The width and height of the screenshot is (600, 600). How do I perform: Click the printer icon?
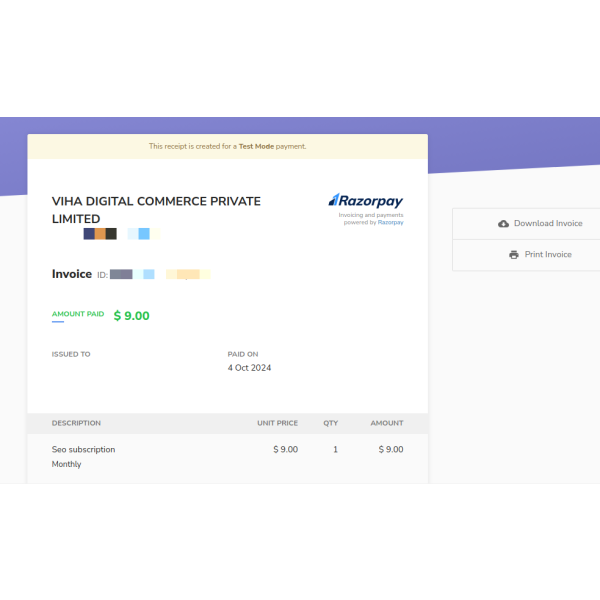coord(514,255)
